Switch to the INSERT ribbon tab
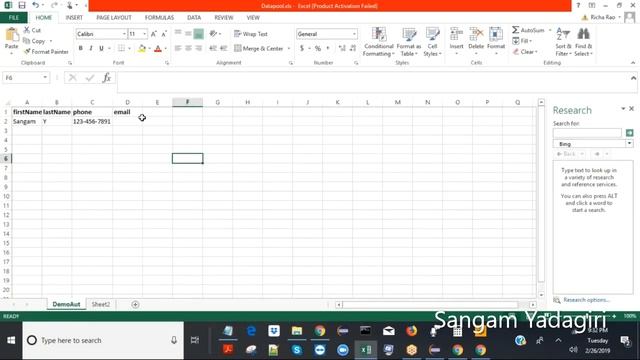Screen dimensions: 640x360 point(74,18)
